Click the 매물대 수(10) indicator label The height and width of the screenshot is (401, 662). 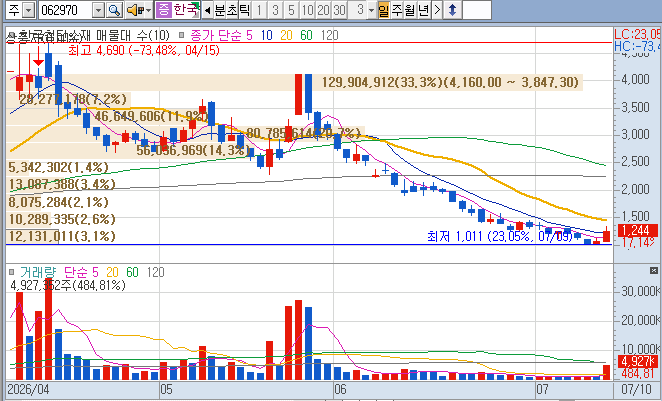click(133, 35)
